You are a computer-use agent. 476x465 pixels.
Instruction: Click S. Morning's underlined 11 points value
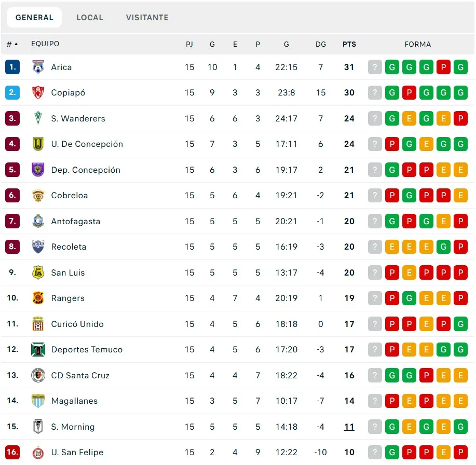coord(349,427)
